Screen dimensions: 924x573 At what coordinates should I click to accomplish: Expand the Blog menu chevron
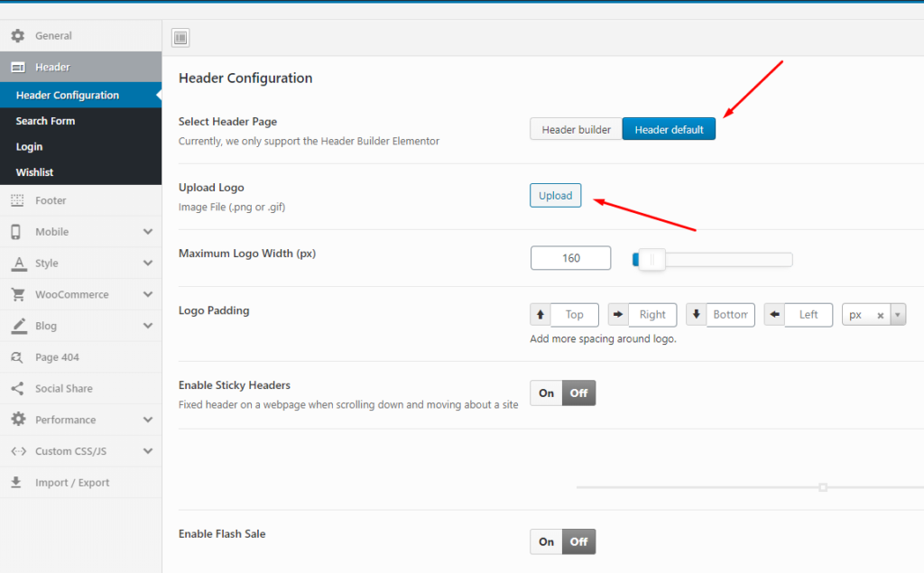tap(148, 326)
